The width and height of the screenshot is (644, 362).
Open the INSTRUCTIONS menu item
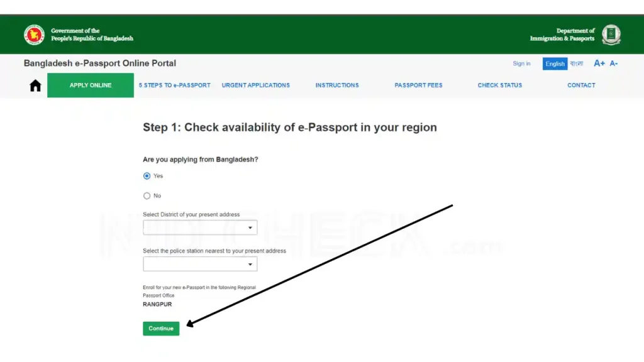click(x=337, y=85)
